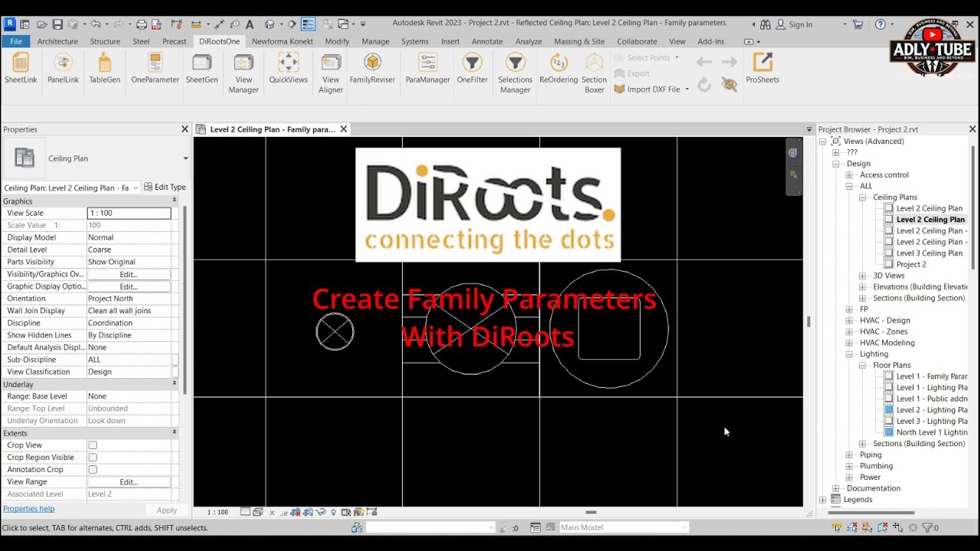980x551 pixels.
Task: Switch to the Architecture ribbon tab
Action: [x=57, y=41]
